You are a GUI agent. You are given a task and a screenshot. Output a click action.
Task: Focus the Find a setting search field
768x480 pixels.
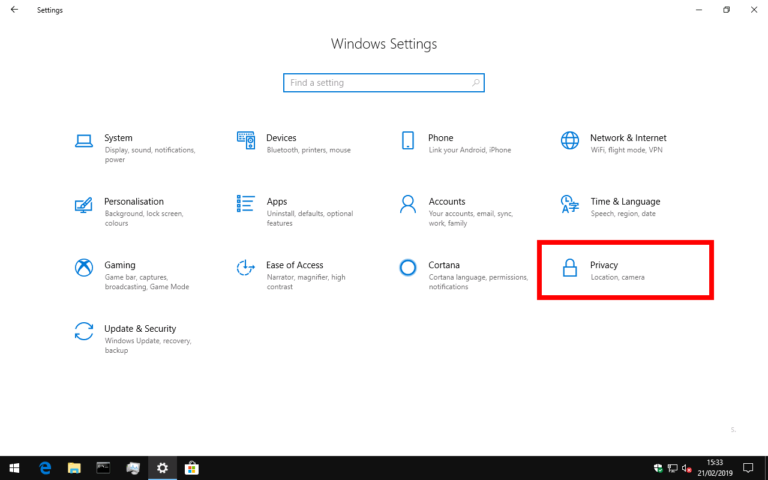click(384, 83)
